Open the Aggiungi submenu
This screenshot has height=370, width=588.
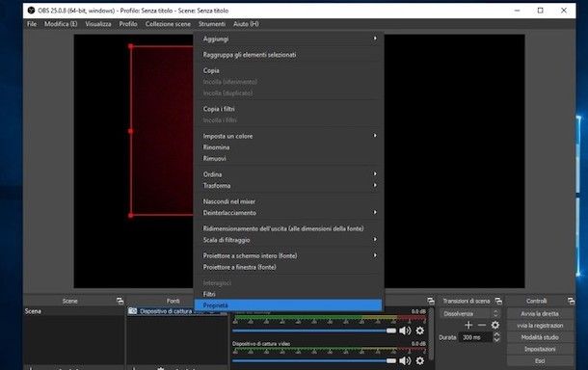289,39
